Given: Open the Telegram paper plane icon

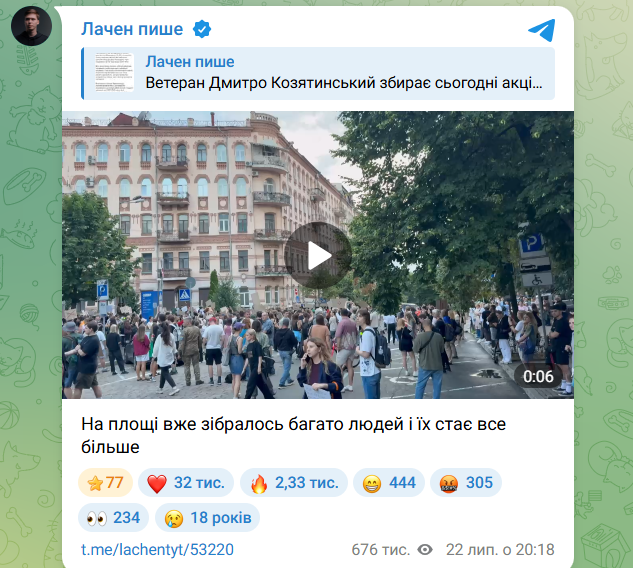Looking at the screenshot, I should point(542,30).
